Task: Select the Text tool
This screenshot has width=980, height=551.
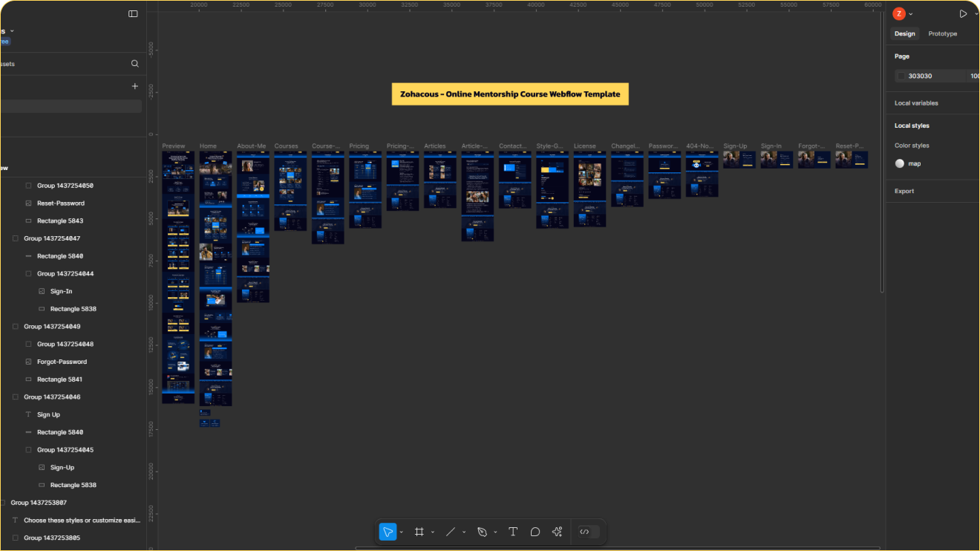Action: [513, 532]
